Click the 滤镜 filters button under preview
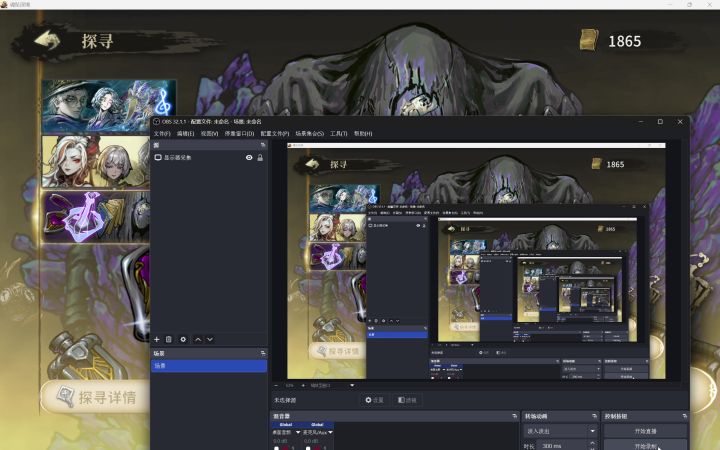Screen dimensions: 720x450 (407, 400)
